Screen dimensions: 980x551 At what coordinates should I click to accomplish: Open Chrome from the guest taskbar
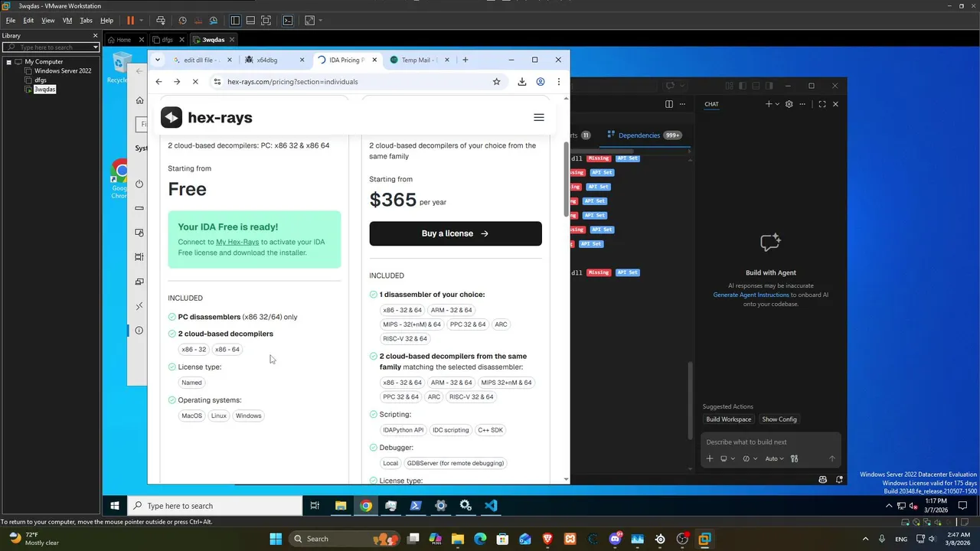click(x=366, y=506)
